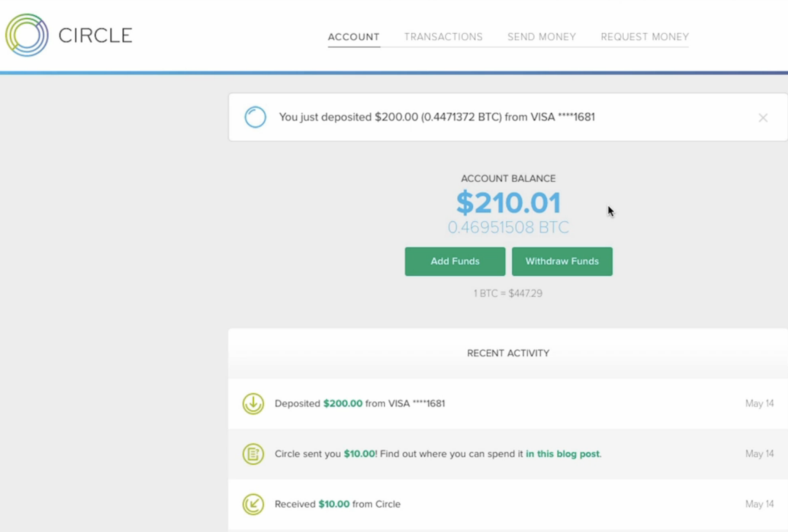Viewport: 788px width, 532px height.
Task: Click the Circle logo
Action: pos(68,35)
